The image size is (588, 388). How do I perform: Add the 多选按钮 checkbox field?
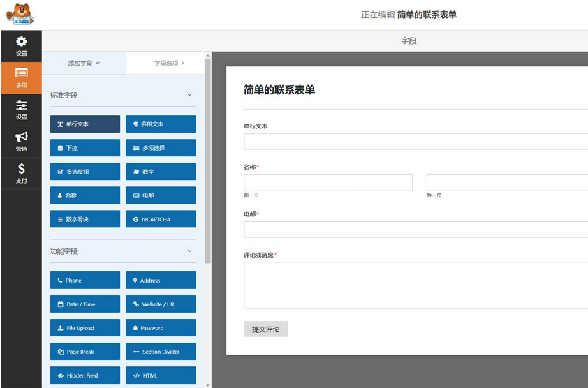point(85,172)
